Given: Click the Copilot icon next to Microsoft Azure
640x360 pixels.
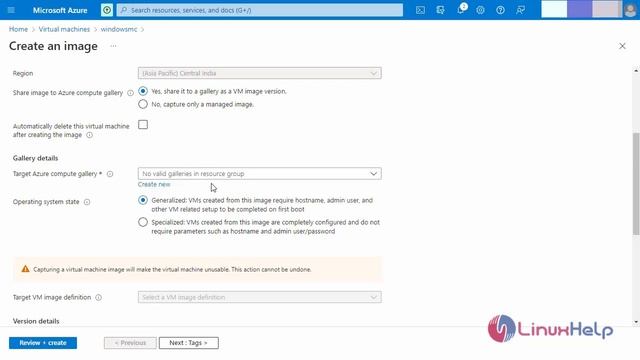Looking at the screenshot, I should click(107, 10).
